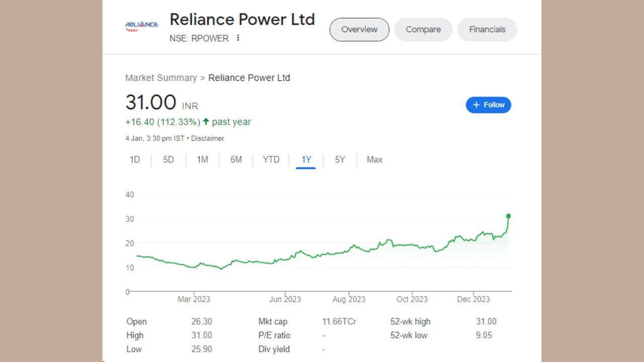
Task: Click the Mkt cap label
Action: tap(273, 322)
